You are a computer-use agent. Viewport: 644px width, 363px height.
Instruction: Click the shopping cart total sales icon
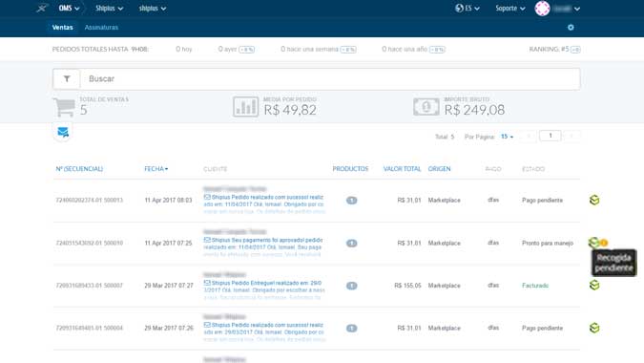64,107
